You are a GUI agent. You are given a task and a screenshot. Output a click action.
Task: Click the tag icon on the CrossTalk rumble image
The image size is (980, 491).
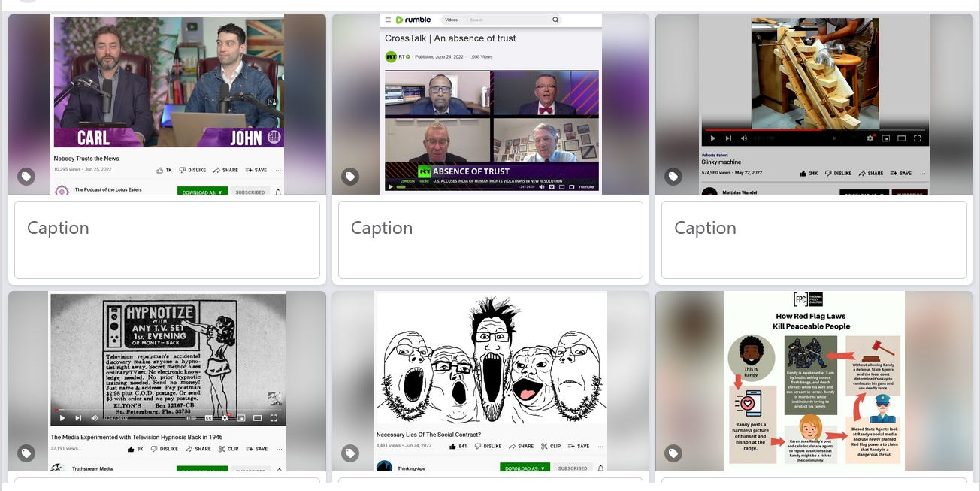[350, 177]
